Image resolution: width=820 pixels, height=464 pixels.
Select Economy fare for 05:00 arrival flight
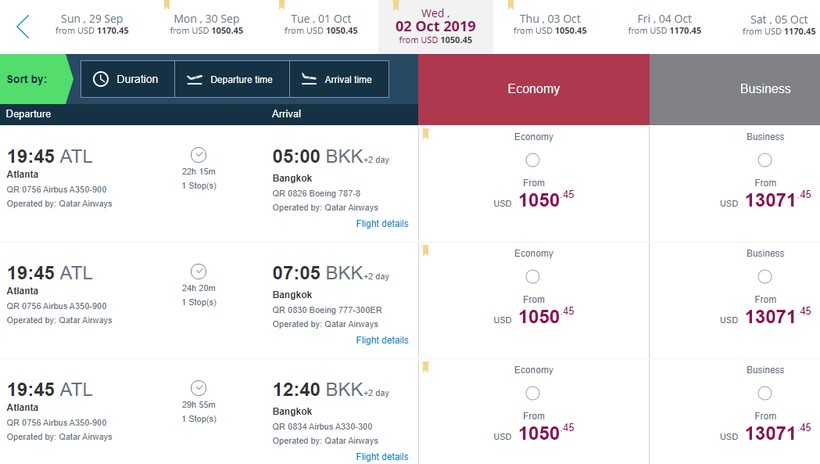click(x=532, y=160)
